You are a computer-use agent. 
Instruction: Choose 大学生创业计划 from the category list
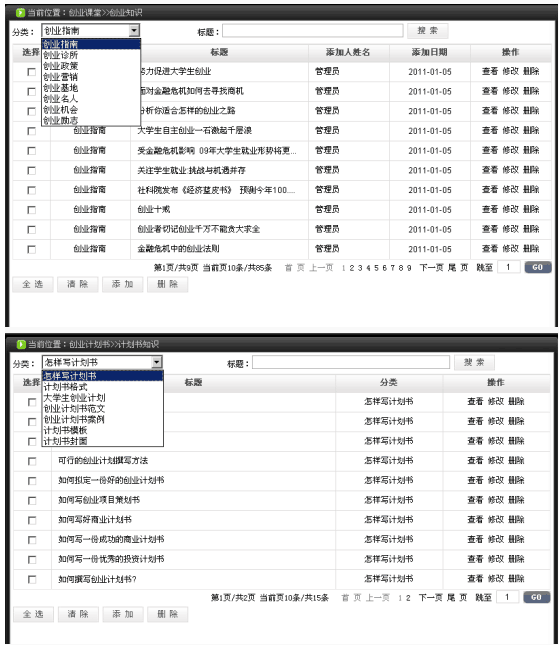tap(75, 398)
